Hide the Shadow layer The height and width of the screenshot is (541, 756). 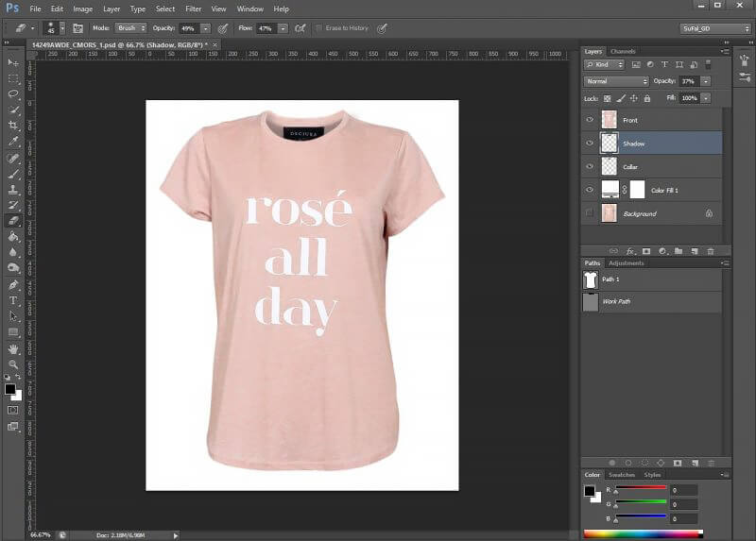(589, 144)
